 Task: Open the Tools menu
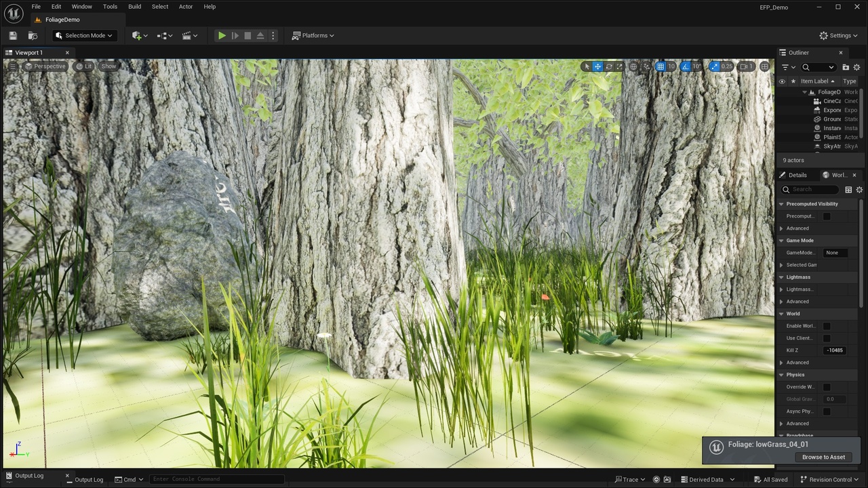click(110, 7)
